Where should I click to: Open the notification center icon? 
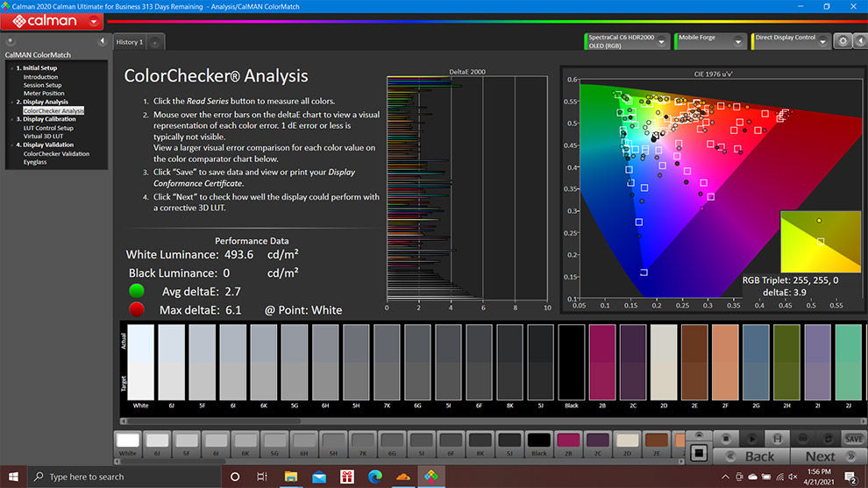(x=850, y=477)
